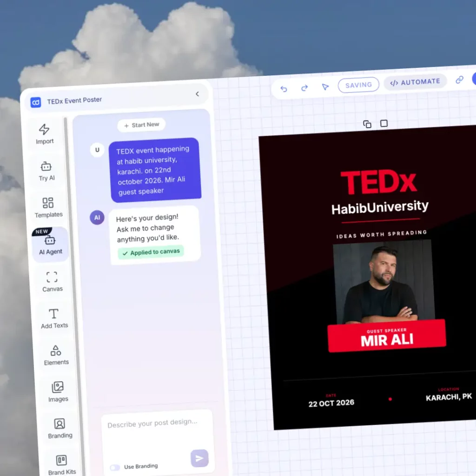Duplicate the page with copy icon

click(367, 124)
